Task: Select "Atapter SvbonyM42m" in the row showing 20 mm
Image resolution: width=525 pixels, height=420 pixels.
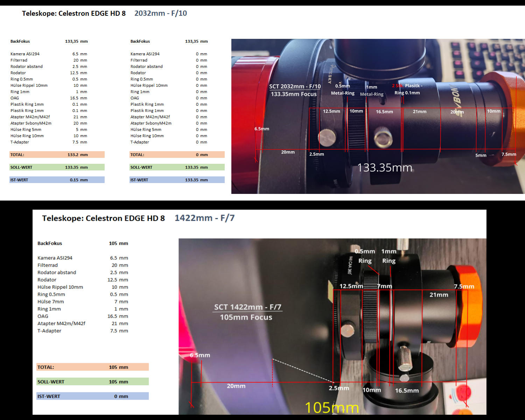Action: tap(31, 123)
